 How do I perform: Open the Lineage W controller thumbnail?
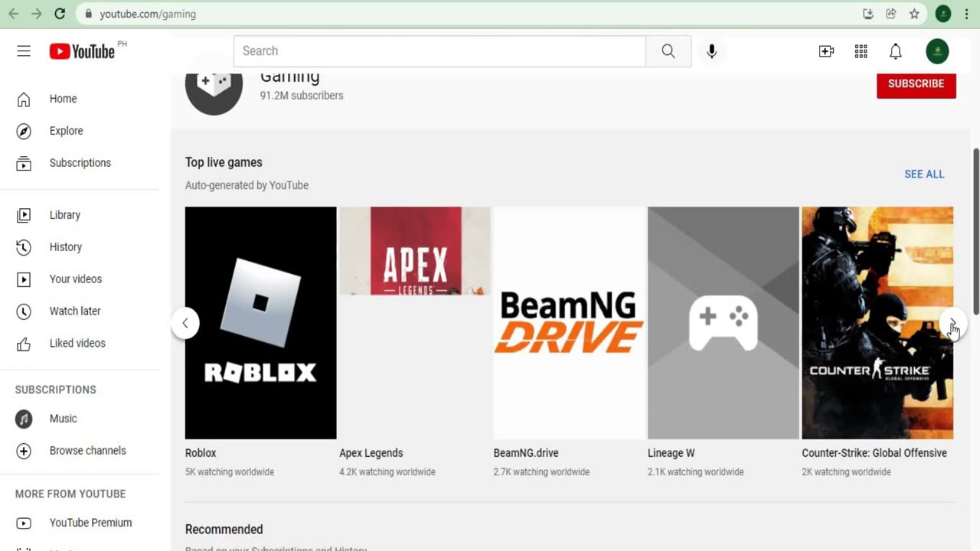(723, 323)
